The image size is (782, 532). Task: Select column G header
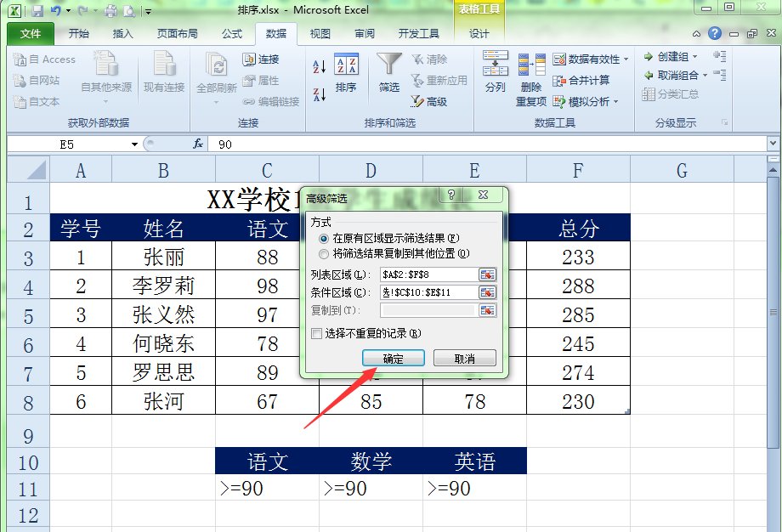[x=682, y=169]
